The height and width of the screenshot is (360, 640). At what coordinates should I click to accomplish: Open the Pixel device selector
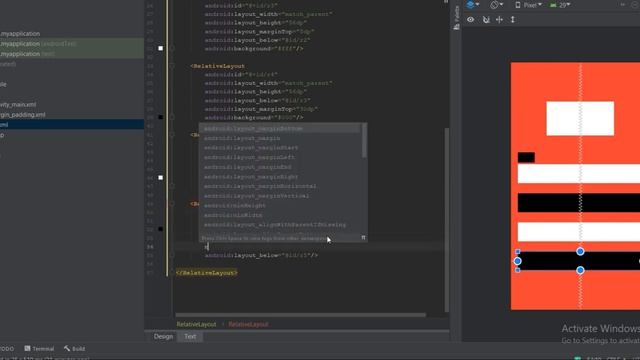pos(529,5)
